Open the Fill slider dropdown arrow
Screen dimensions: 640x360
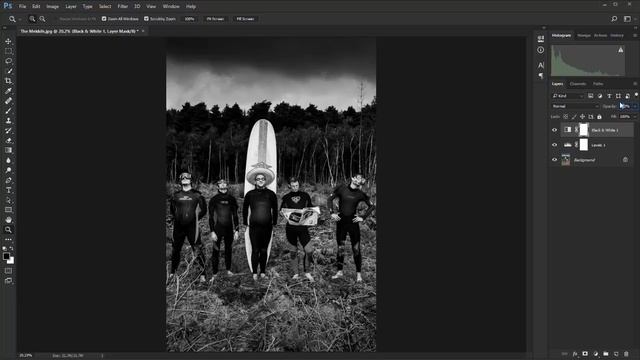click(x=635, y=117)
